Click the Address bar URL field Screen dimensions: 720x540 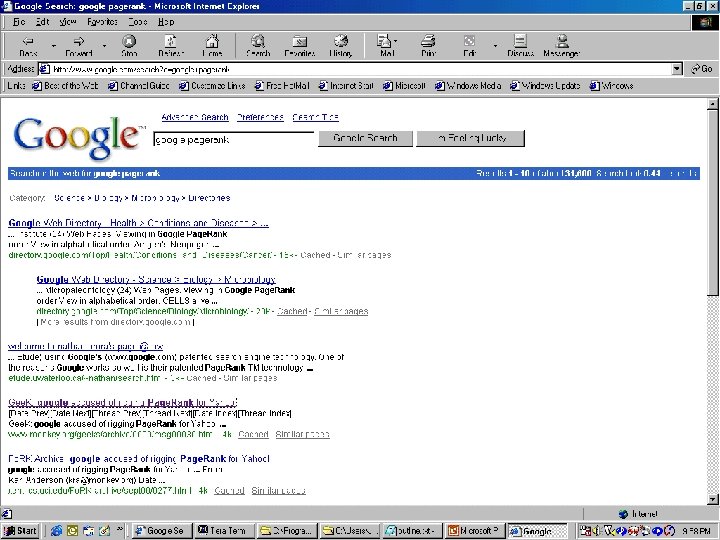pyautogui.click(x=356, y=69)
